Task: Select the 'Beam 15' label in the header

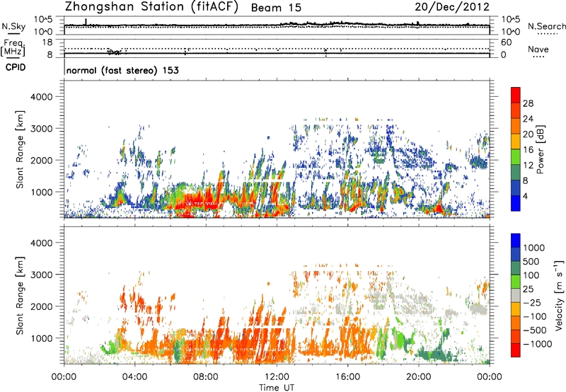Action: pyautogui.click(x=276, y=8)
